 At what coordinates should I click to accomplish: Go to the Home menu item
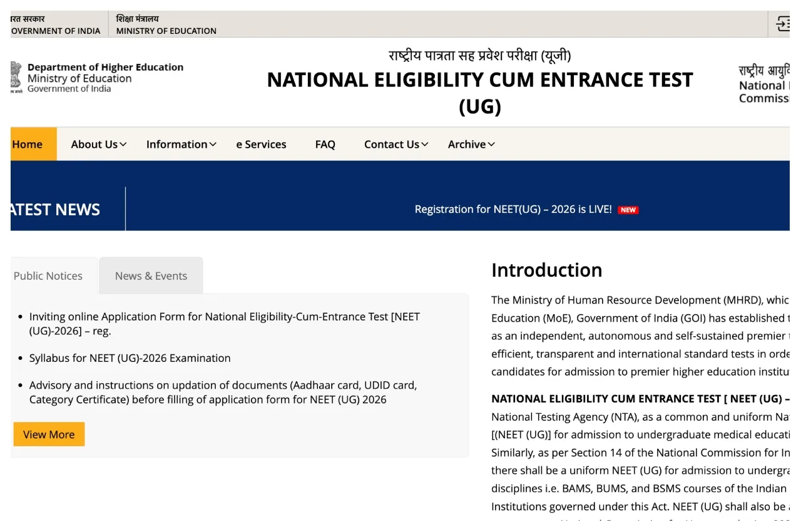click(x=28, y=144)
